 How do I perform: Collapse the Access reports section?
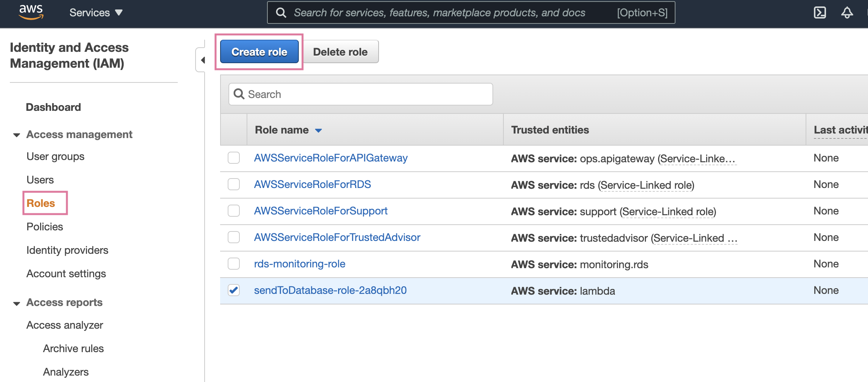pos(17,303)
